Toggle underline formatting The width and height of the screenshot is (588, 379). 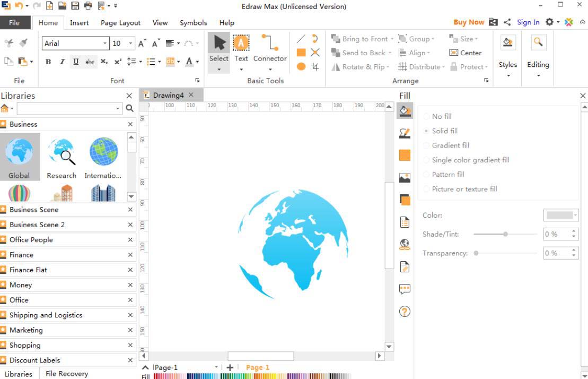76,62
